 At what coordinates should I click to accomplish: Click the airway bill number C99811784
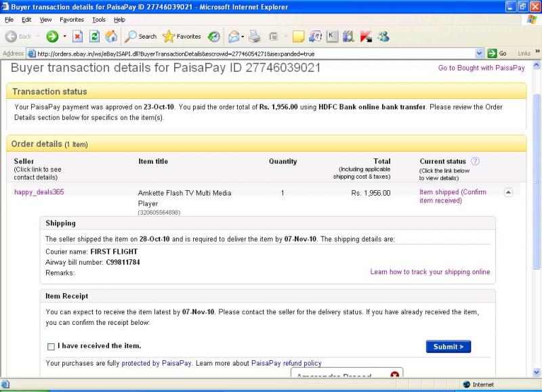123,262
